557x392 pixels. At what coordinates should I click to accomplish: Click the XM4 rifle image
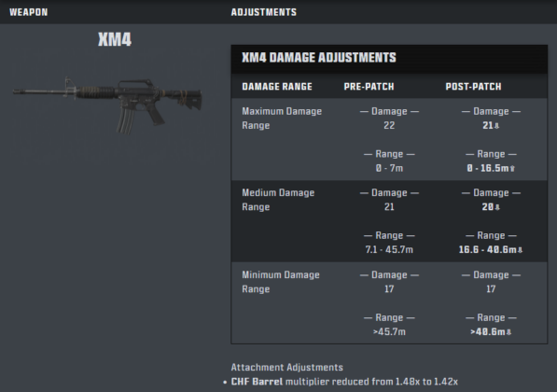[107, 105]
